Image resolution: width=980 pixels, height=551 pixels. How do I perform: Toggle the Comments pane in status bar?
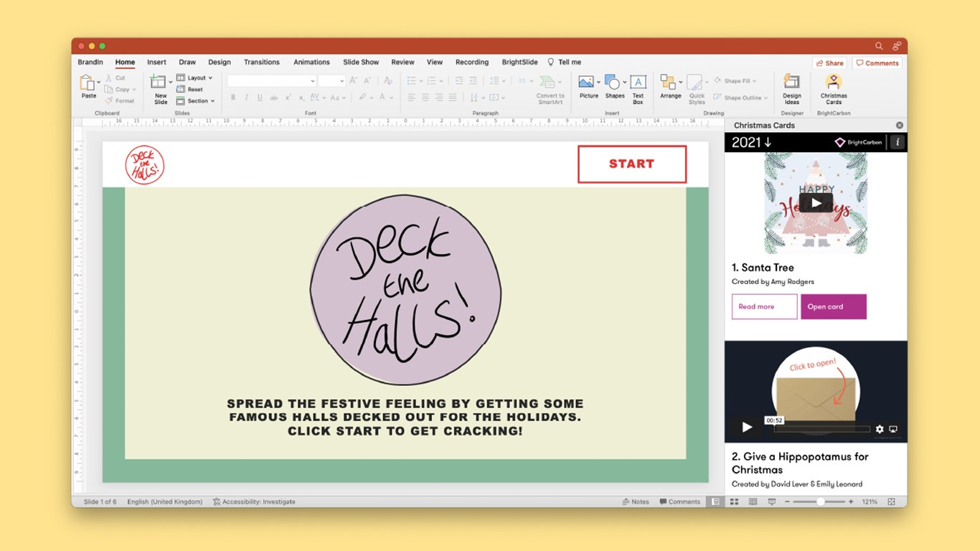click(679, 502)
